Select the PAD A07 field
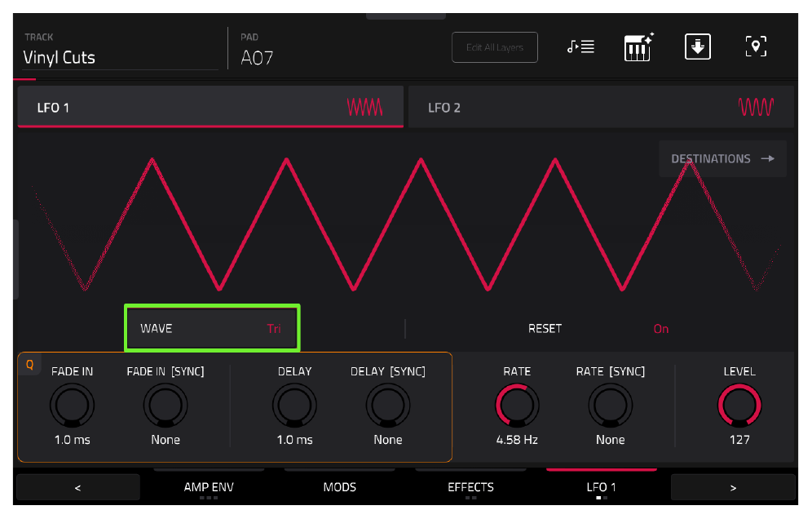The image size is (812, 519). tap(257, 58)
